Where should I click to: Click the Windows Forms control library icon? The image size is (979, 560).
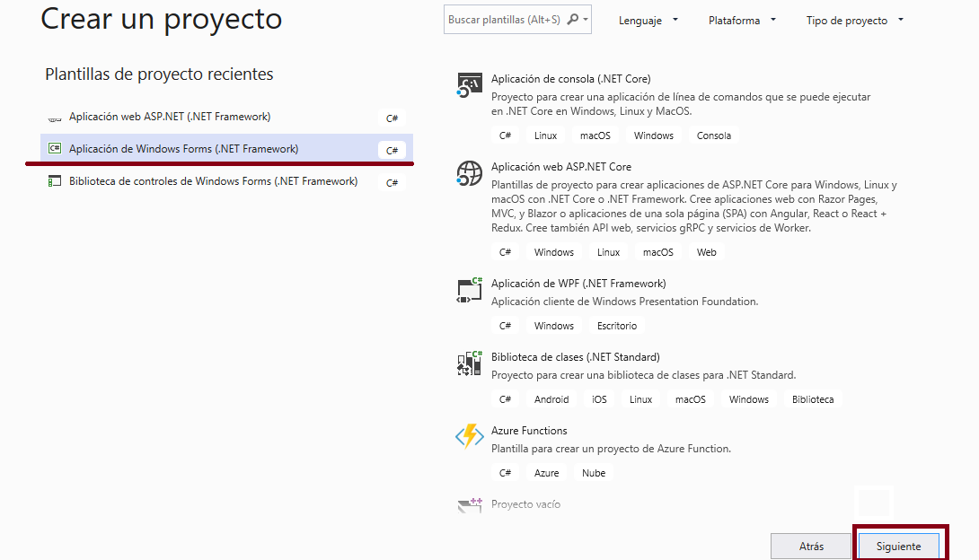(55, 181)
